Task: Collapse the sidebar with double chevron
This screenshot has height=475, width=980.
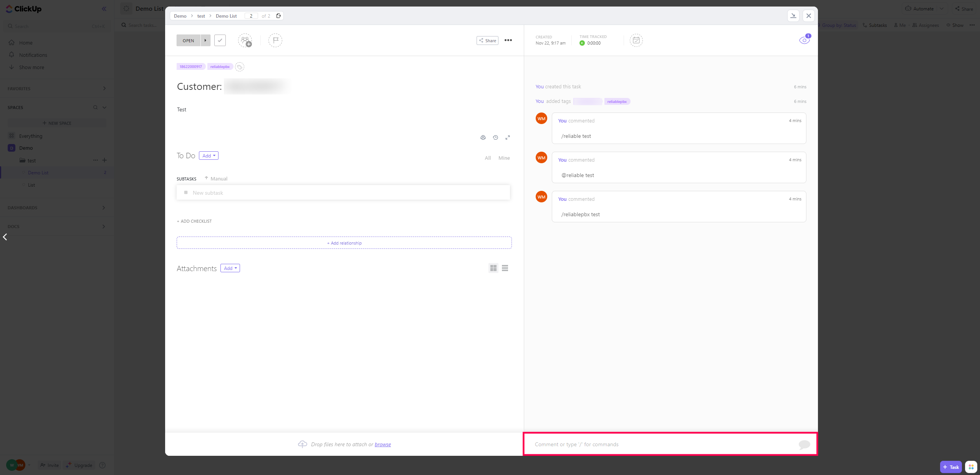Action: (x=104, y=9)
